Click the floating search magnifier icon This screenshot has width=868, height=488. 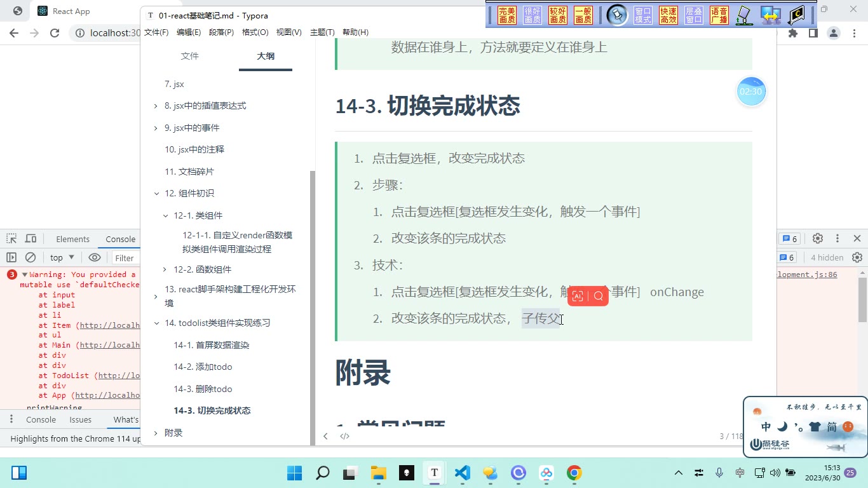point(599,296)
